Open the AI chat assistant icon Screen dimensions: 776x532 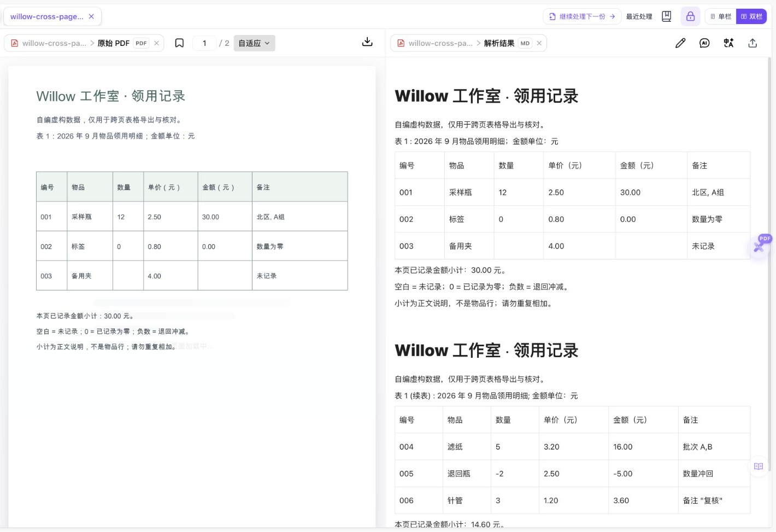click(704, 43)
